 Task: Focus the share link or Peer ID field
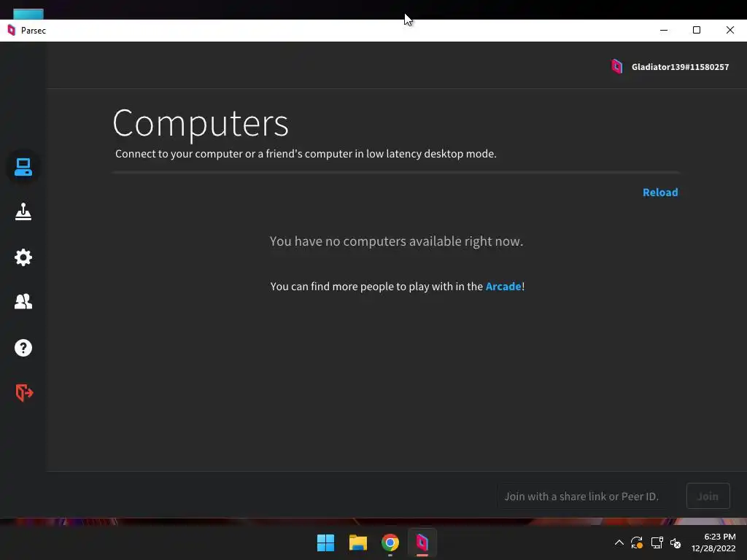589,496
